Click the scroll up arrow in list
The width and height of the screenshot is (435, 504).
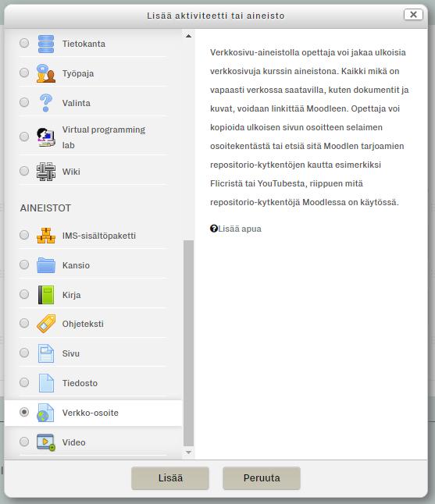click(188, 36)
